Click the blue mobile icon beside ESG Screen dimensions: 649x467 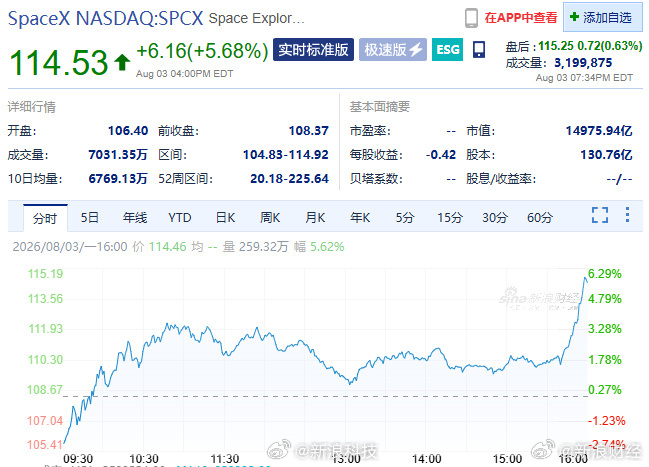click(479, 50)
